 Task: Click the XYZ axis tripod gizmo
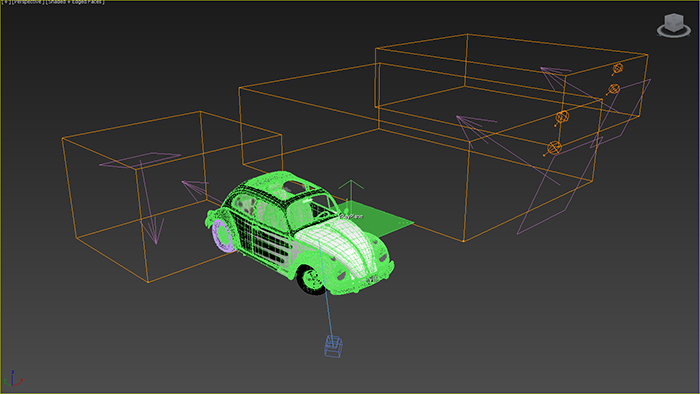click(x=12, y=378)
